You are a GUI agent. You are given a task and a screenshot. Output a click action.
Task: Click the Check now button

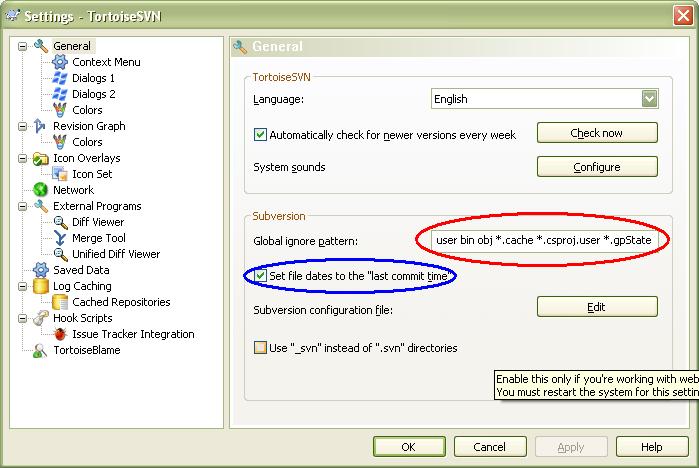click(597, 133)
